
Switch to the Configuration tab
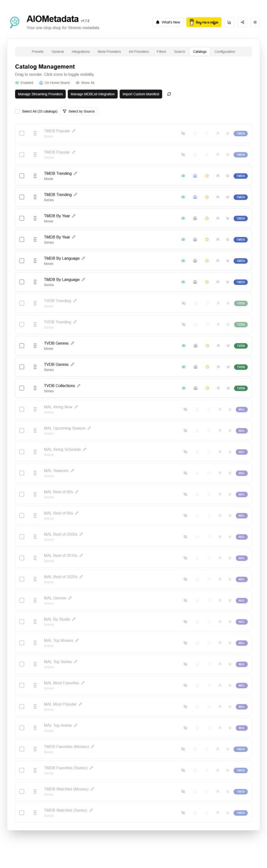click(225, 52)
